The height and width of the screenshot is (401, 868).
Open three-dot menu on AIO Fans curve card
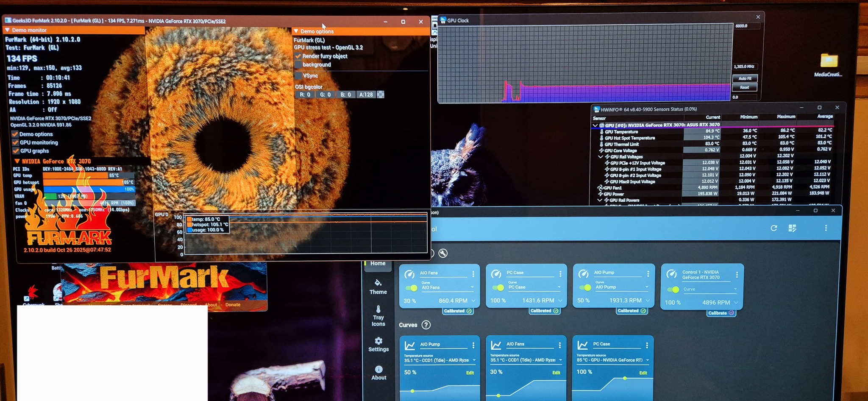click(x=560, y=345)
